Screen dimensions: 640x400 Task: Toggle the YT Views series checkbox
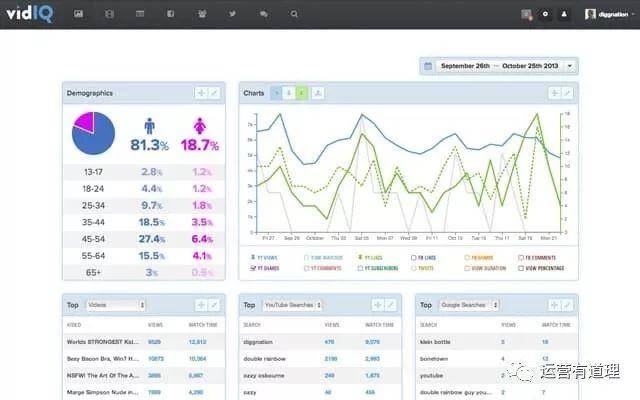[253, 258]
